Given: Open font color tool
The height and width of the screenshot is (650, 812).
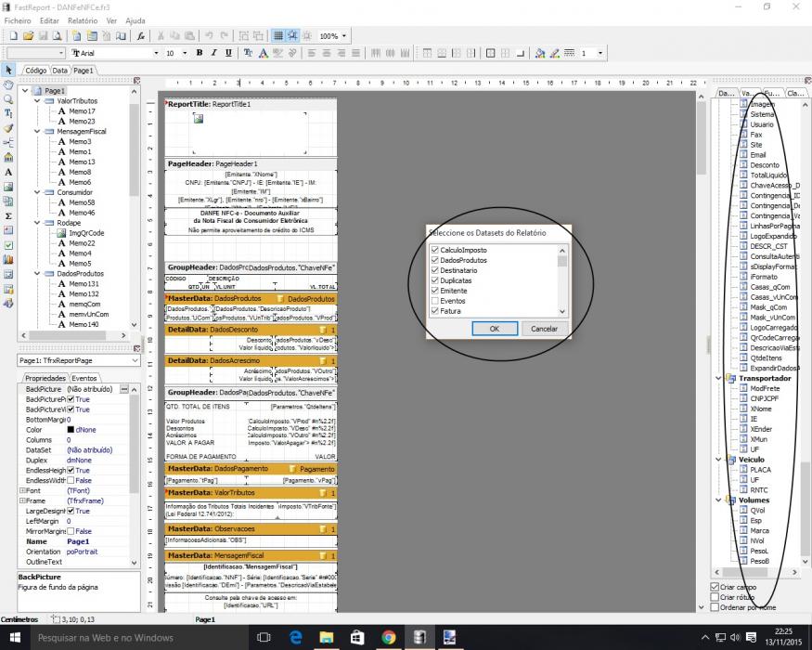Looking at the screenshot, I should [x=263, y=53].
